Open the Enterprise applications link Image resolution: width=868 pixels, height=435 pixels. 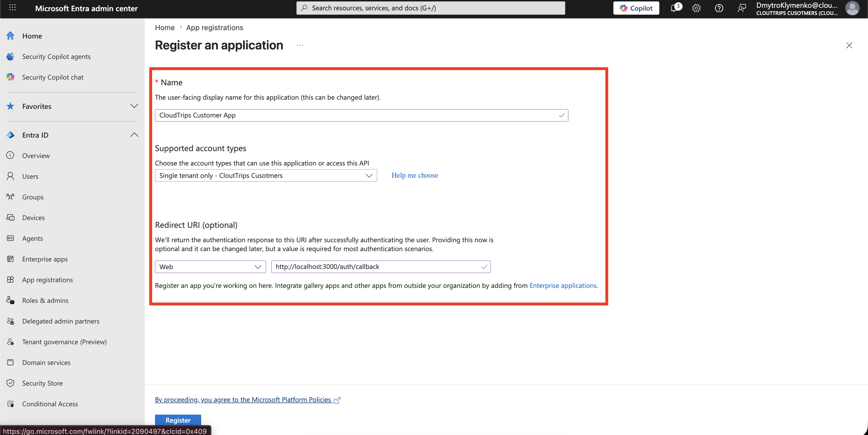[x=563, y=285]
